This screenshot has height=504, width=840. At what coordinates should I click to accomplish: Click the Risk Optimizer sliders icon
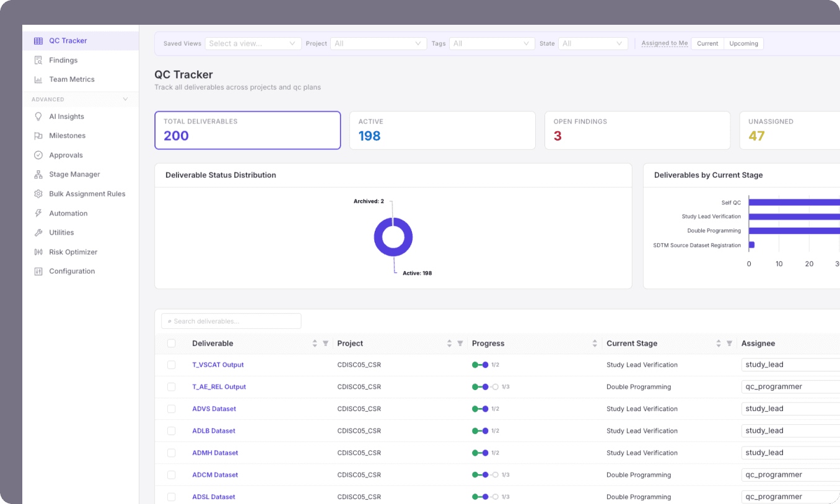click(x=38, y=252)
